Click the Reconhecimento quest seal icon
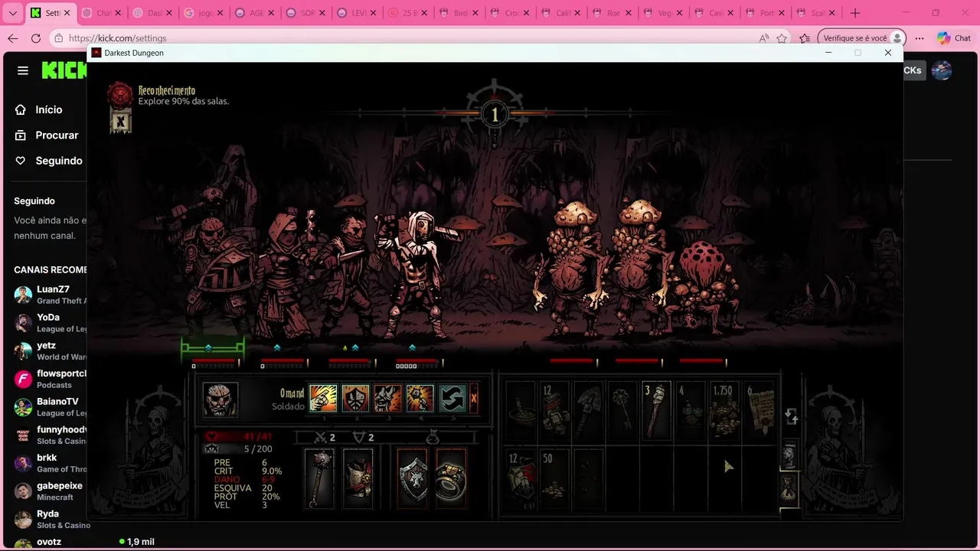Image resolution: width=980 pixels, height=551 pixels. 119,95
